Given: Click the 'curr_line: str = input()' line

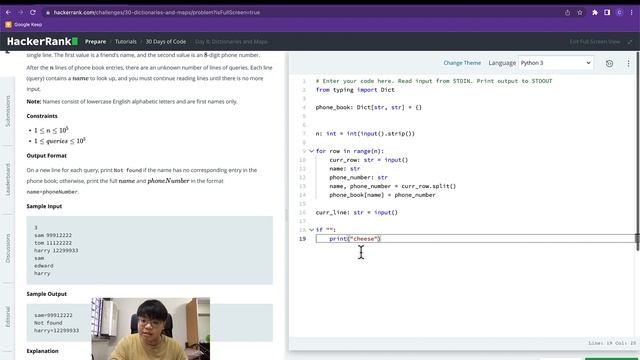Looking at the screenshot, I should 357,212.
